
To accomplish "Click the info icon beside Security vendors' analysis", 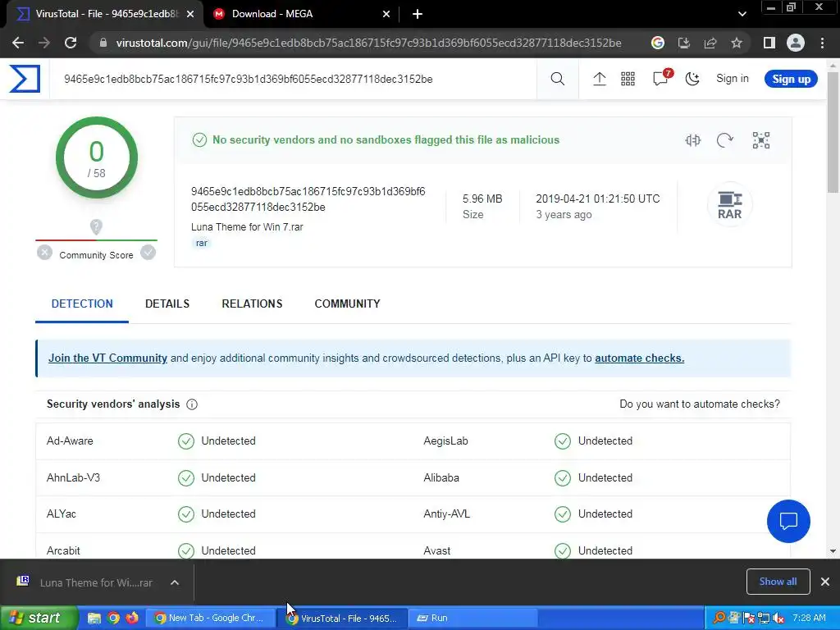I will [x=192, y=404].
